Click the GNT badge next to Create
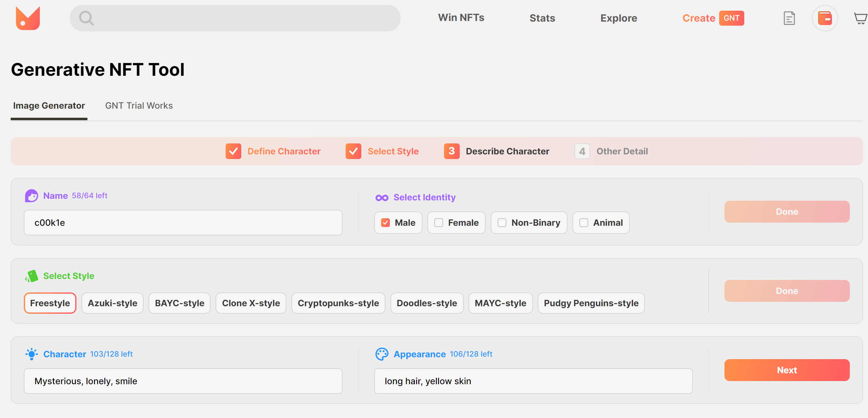This screenshot has height=418, width=868. click(731, 18)
